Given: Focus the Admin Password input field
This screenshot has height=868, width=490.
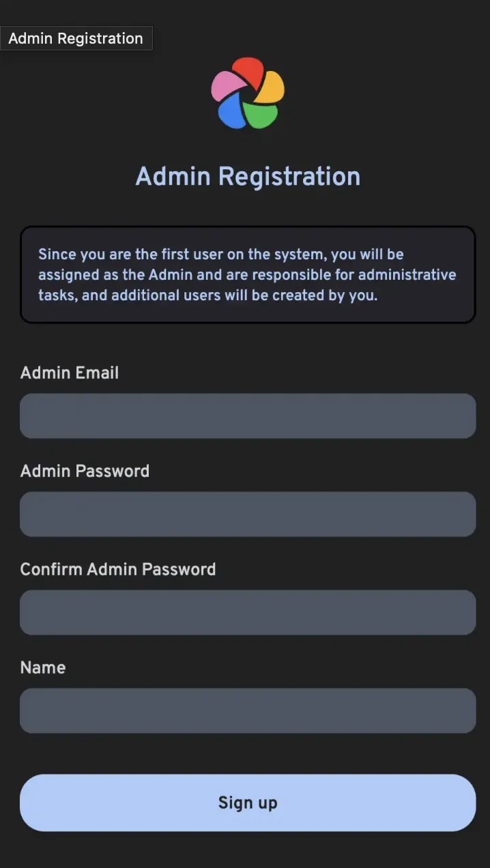Looking at the screenshot, I should [x=248, y=514].
